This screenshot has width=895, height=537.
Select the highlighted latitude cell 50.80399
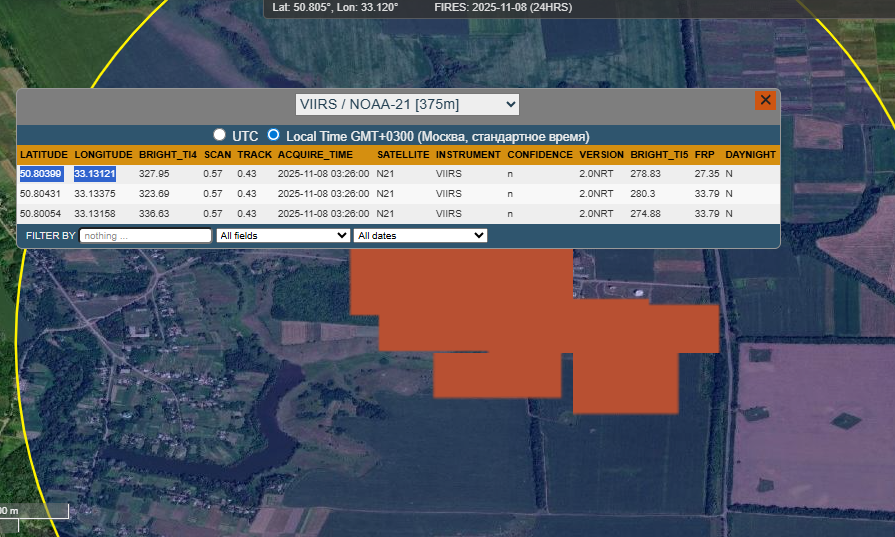41,174
